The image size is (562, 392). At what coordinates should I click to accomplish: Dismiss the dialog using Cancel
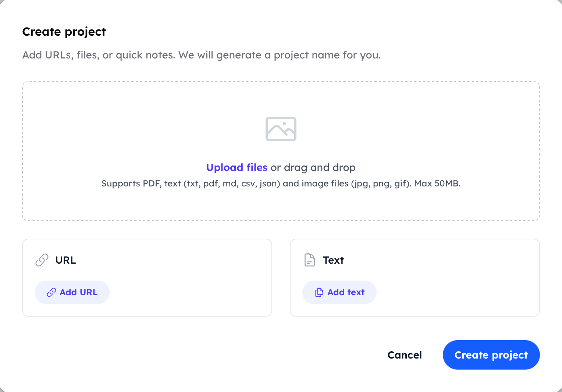tap(404, 355)
